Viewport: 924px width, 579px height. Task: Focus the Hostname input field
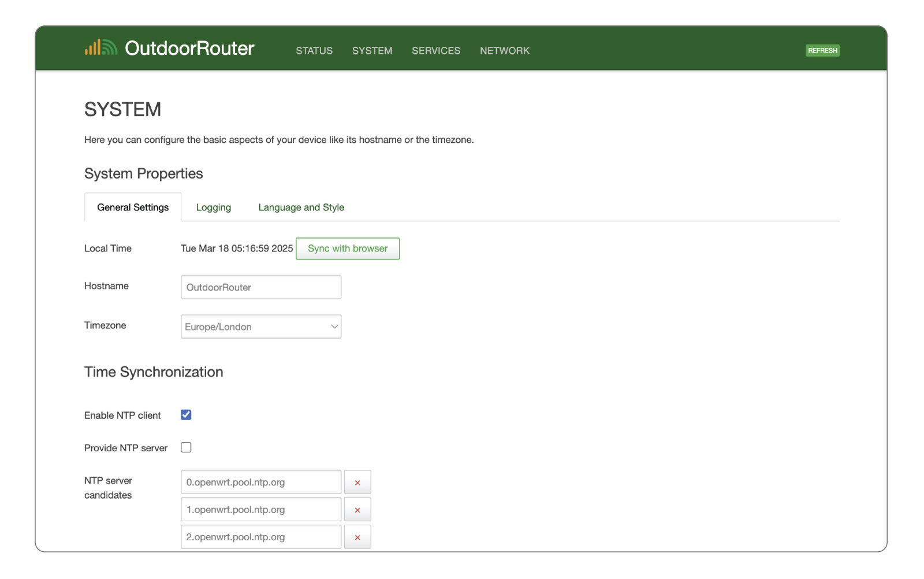(261, 287)
